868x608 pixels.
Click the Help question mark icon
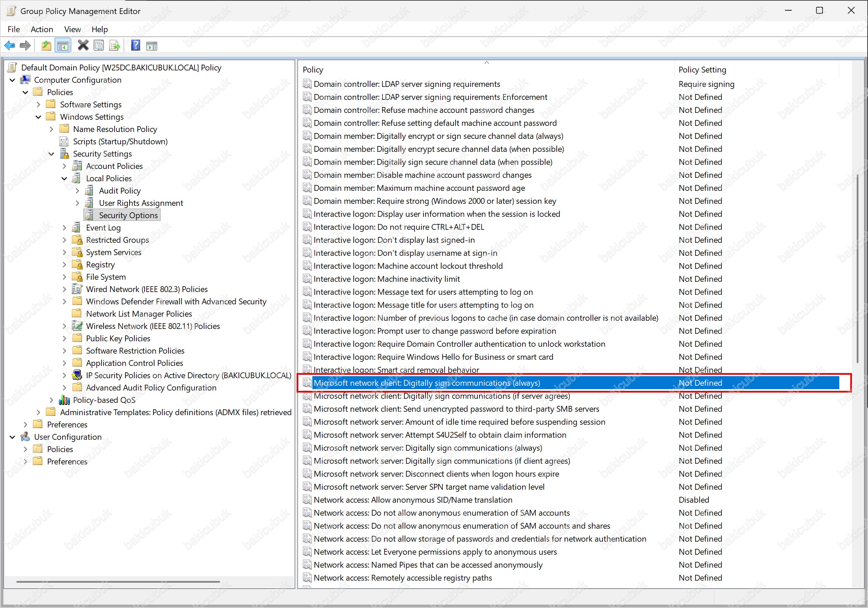coord(135,46)
